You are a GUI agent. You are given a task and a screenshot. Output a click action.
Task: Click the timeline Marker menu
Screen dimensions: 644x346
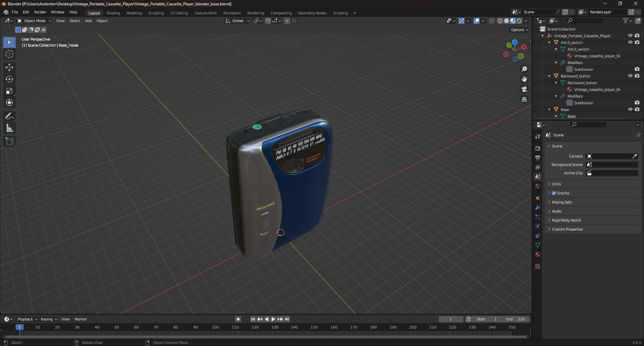click(80, 319)
